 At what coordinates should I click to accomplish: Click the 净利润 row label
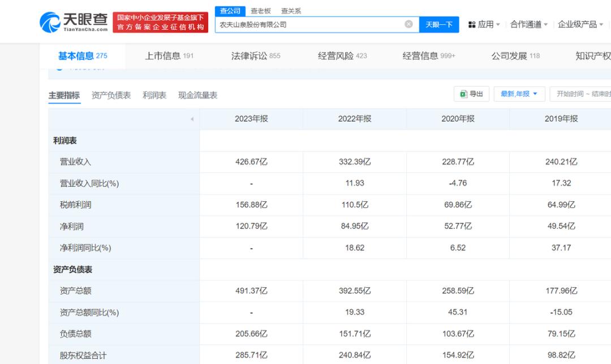click(x=72, y=226)
